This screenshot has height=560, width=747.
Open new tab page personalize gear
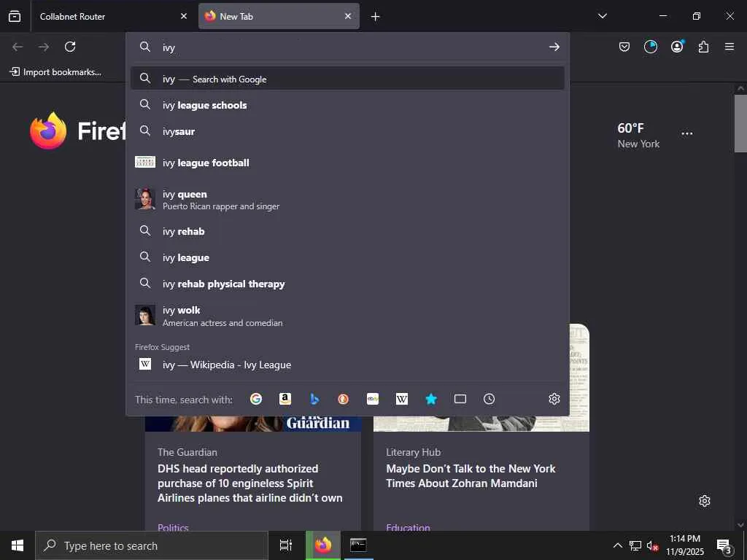click(x=705, y=501)
